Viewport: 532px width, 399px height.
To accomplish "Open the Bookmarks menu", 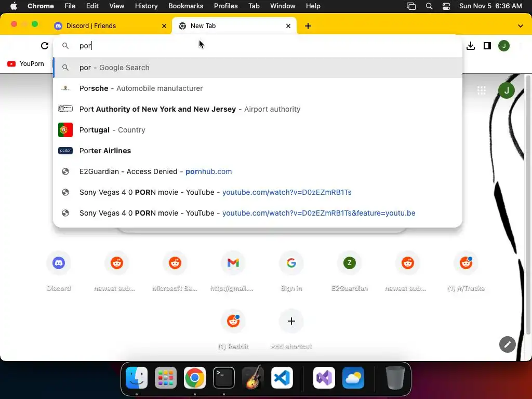I will [185, 6].
